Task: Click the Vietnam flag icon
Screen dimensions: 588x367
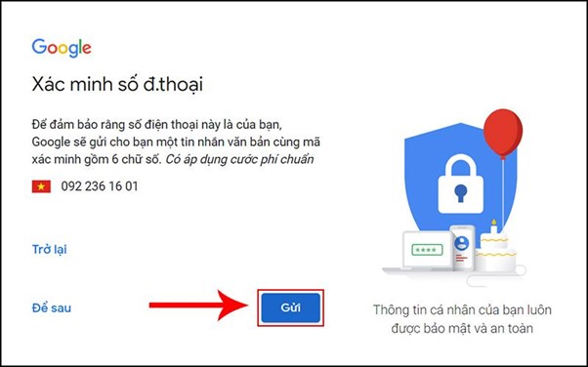Action: point(41,186)
